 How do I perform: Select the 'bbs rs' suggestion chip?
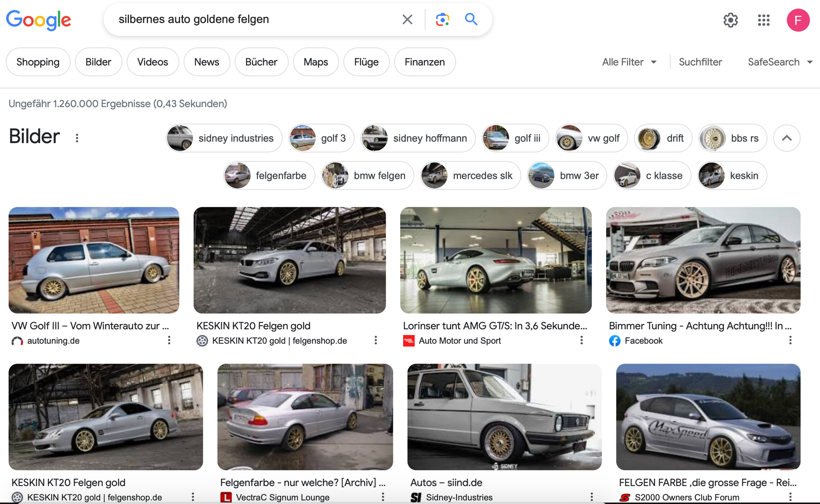click(733, 138)
